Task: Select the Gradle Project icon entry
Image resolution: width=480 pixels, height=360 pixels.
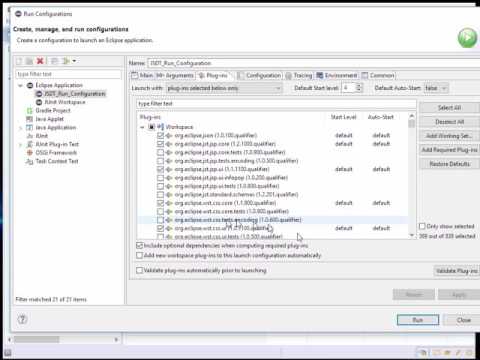Action: [x=29, y=111]
